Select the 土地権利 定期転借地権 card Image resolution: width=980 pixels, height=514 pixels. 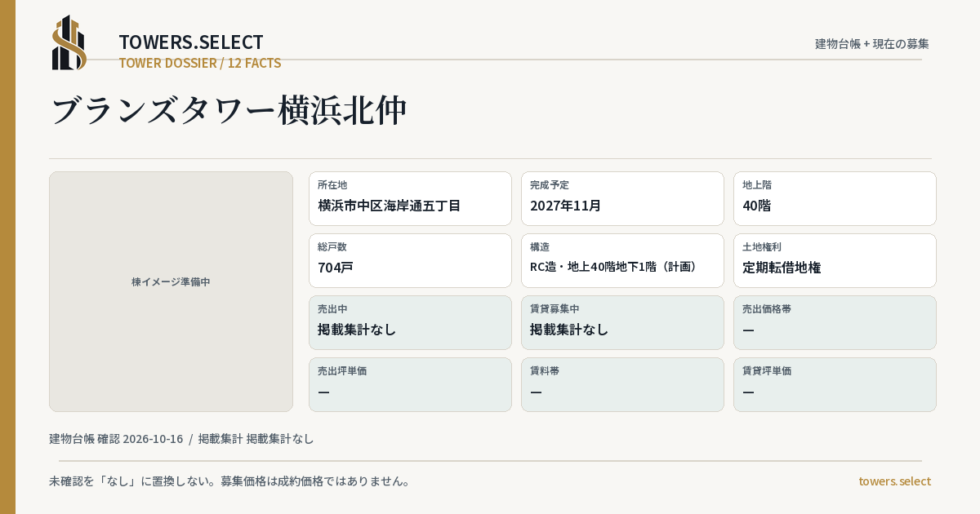835,260
